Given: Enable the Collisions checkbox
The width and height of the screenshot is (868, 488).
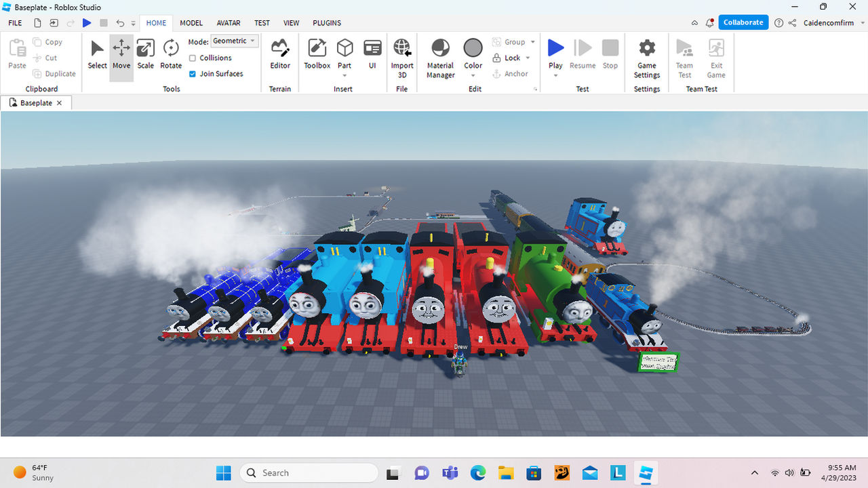Looking at the screenshot, I should tap(193, 58).
